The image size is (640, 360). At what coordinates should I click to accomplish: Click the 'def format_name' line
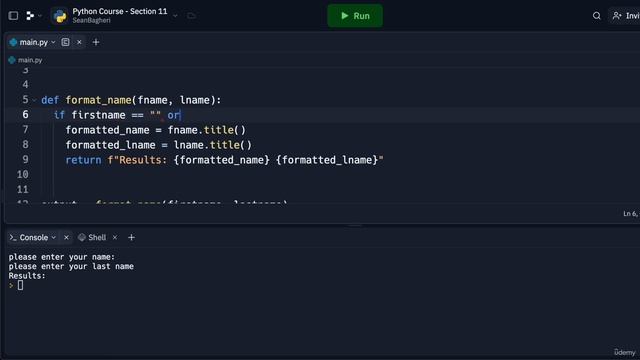tap(131, 100)
